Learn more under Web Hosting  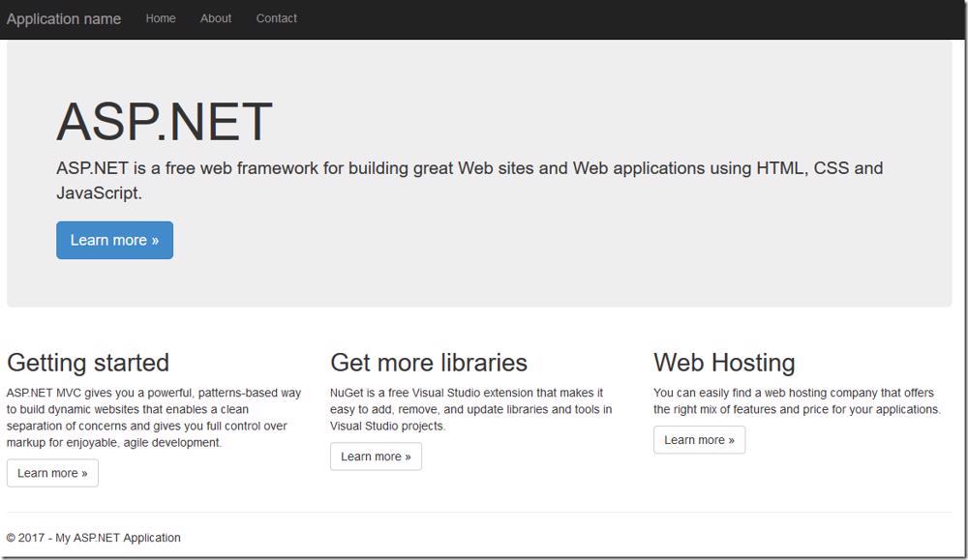coord(700,440)
